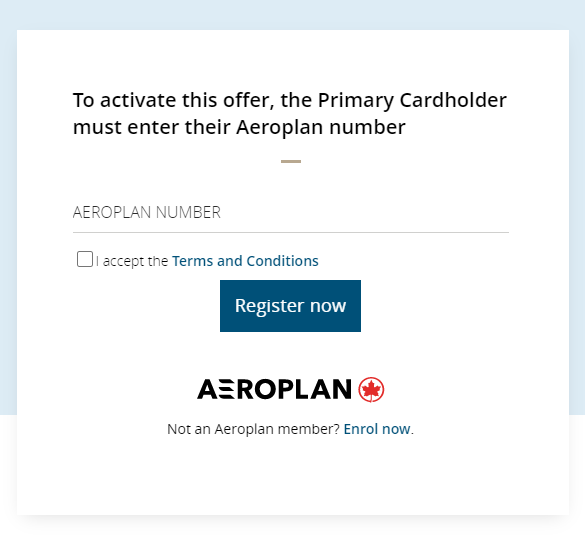Screen dimensions: 585x552
Task: Click the 'I accept the' checkbox label
Action: pyautogui.click(x=132, y=261)
